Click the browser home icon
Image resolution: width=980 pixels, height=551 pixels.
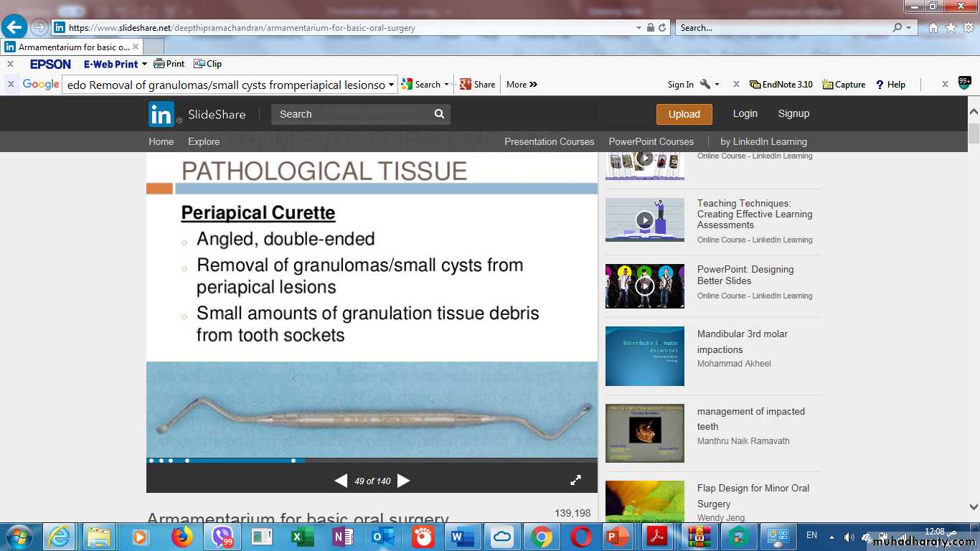click(933, 28)
